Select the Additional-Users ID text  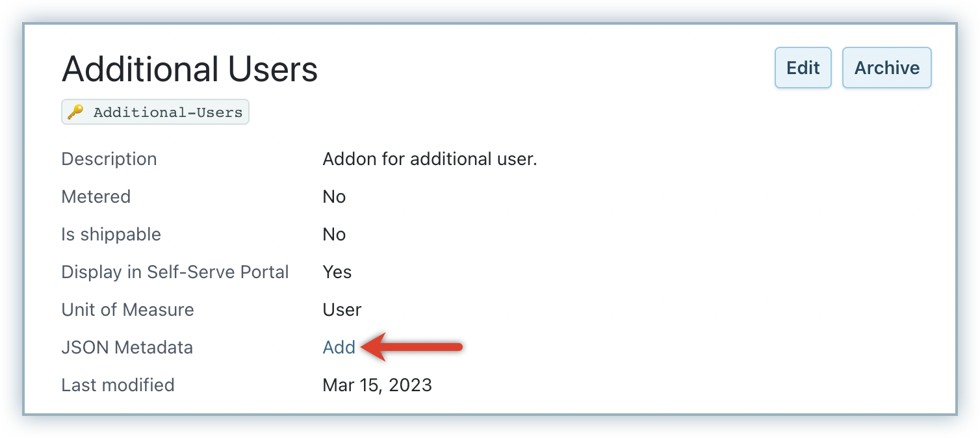click(x=168, y=112)
